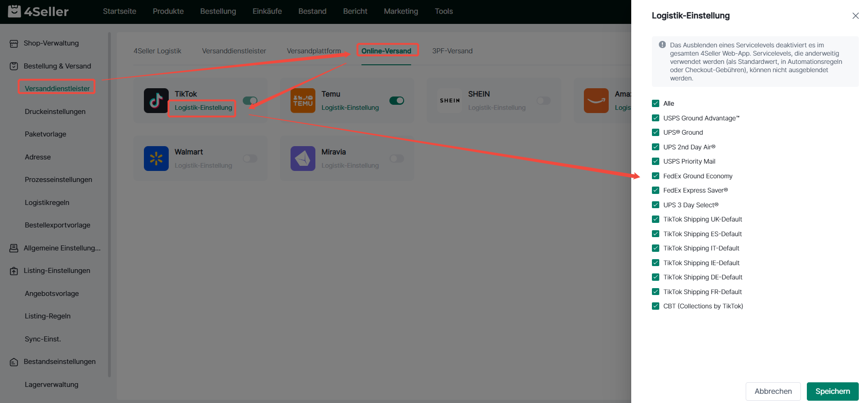Switch to the 3PF-Versand tab
Screen dimensions: 868x403
point(452,51)
